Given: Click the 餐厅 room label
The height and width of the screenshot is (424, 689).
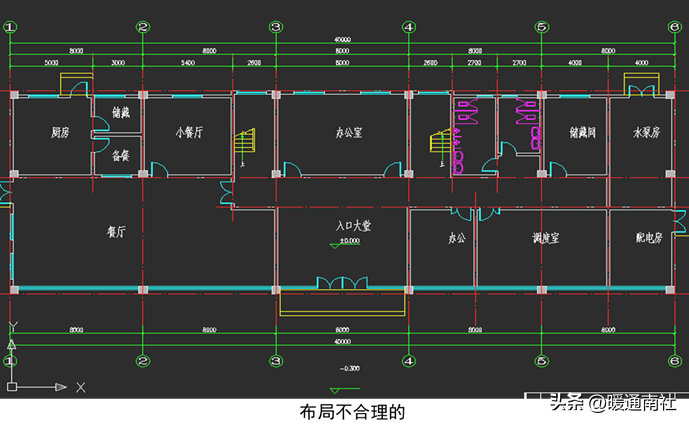Looking at the screenshot, I should [x=116, y=231].
